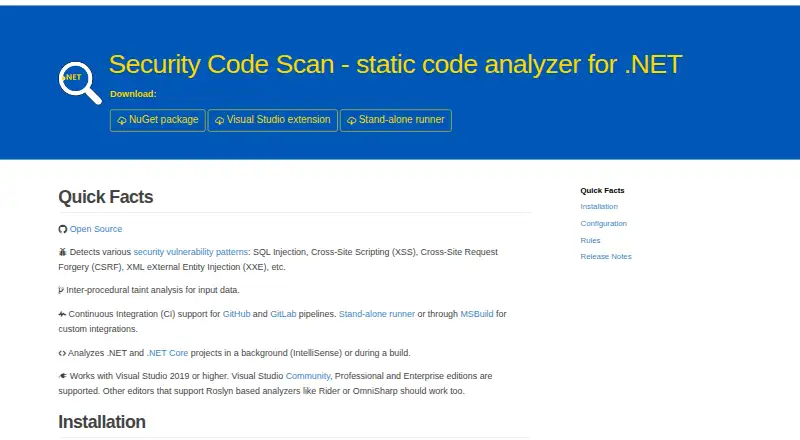Click the Security Code Scan magnifier logo

80,83
